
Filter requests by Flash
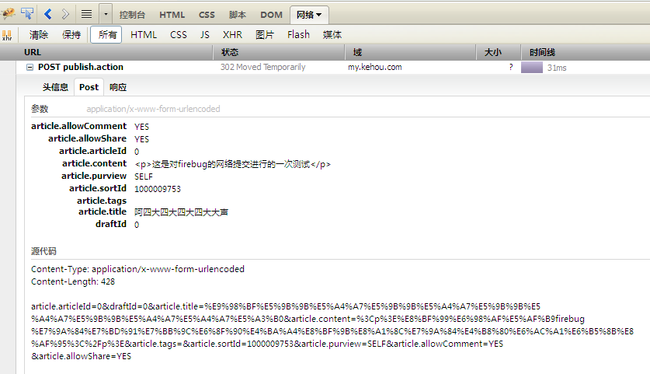tap(298, 35)
